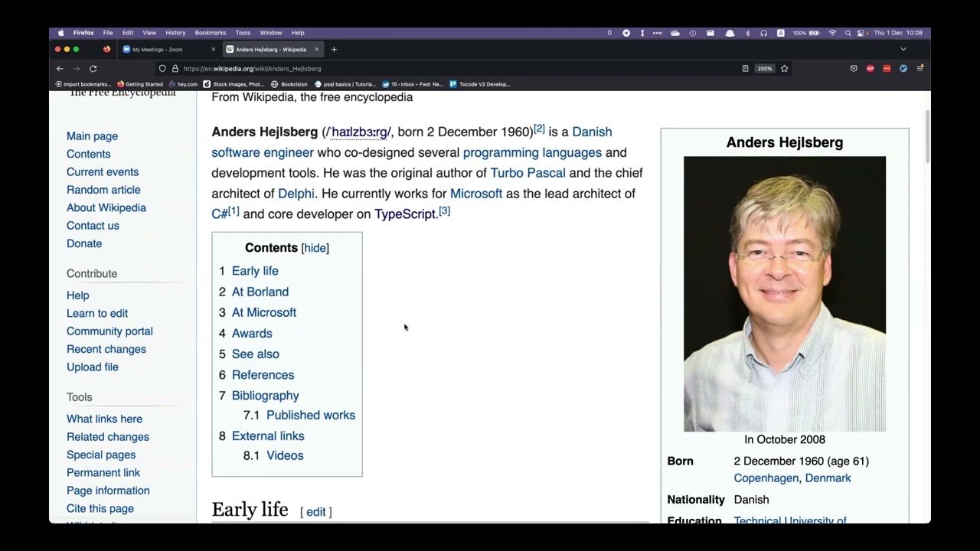Image resolution: width=980 pixels, height=551 pixels.
Task: Open the File menu
Action: pyautogui.click(x=108, y=33)
